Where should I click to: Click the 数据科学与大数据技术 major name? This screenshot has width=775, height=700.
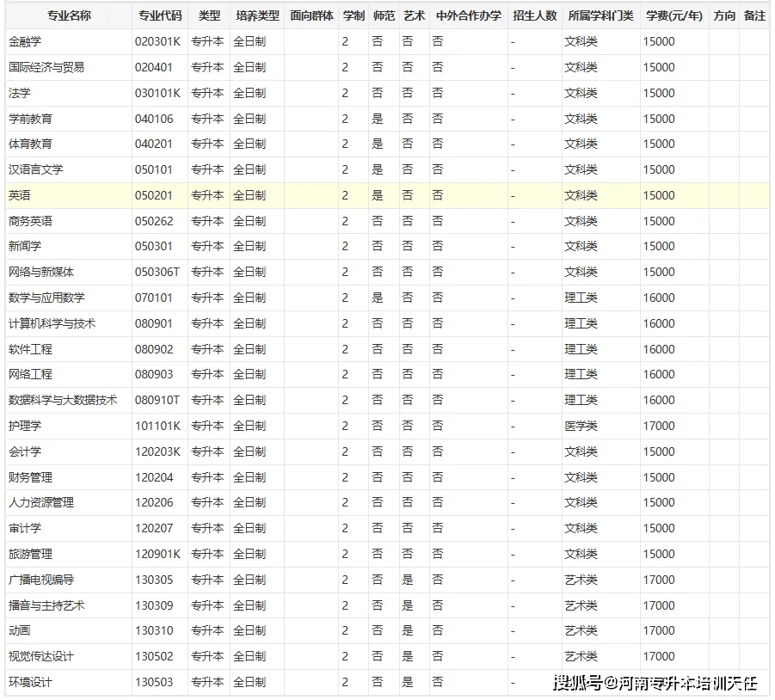click(63, 400)
